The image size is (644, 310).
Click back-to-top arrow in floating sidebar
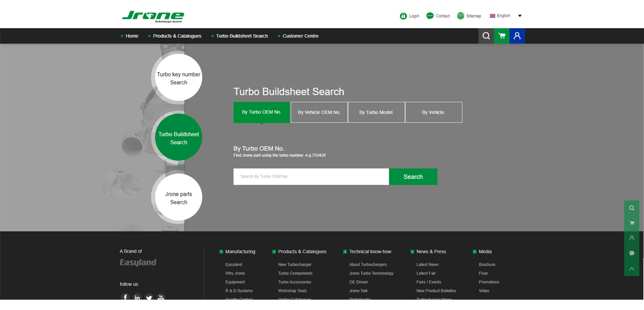tap(632, 269)
